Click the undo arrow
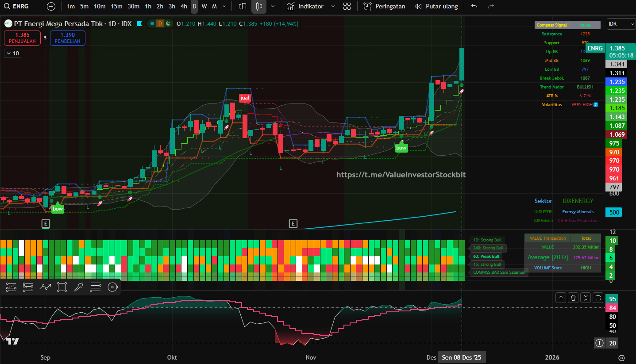Viewport: 636px width, 364px height. 474,6
